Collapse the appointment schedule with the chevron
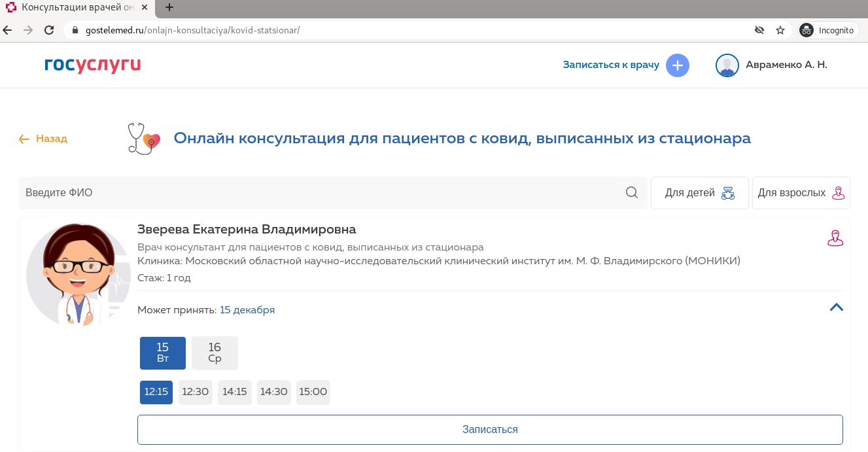This screenshot has width=868, height=452. (x=836, y=307)
